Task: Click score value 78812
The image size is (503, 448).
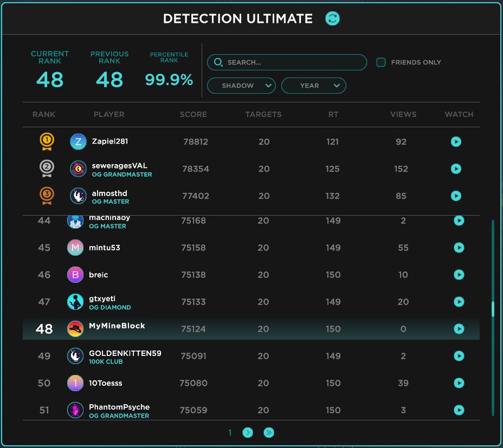Action: 196,141
